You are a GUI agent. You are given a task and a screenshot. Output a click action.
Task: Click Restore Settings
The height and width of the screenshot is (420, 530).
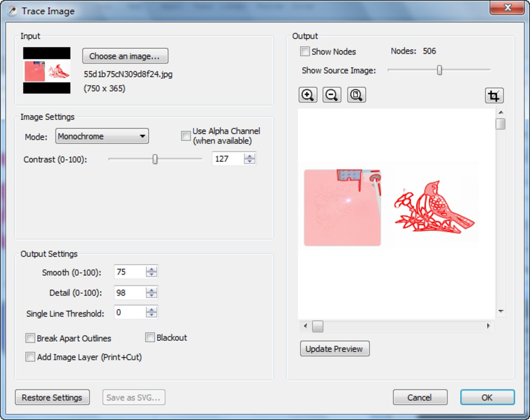(52, 397)
